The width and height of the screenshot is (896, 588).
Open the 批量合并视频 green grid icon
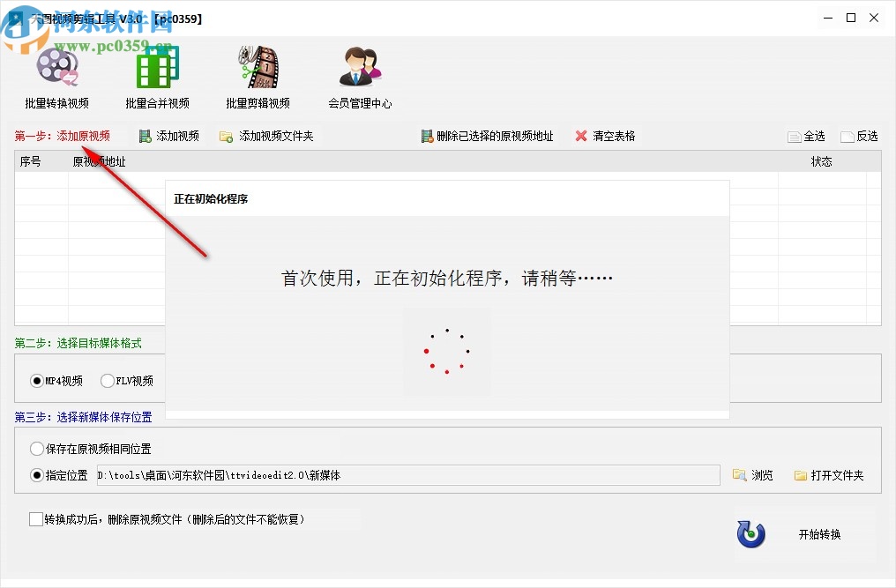click(x=158, y=67)
